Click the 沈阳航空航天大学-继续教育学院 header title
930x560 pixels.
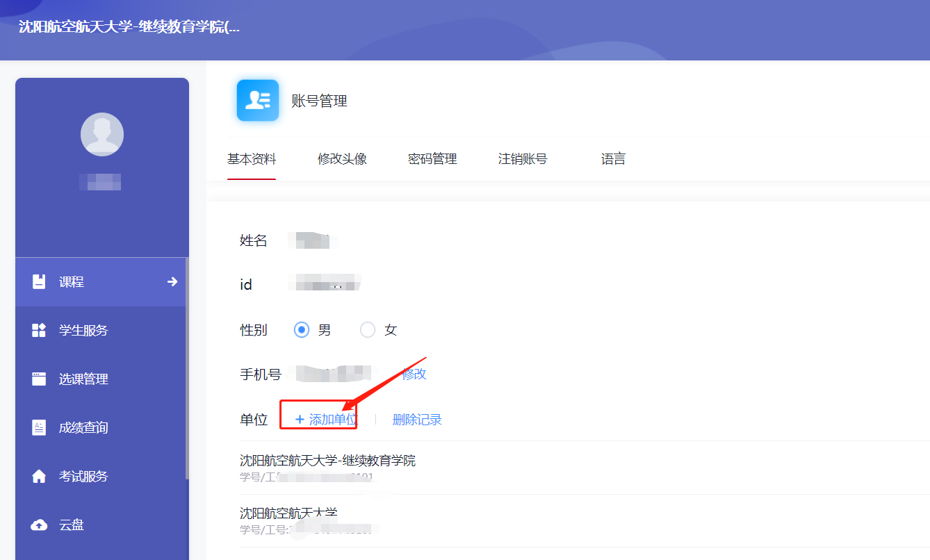[x=129, y=27]
